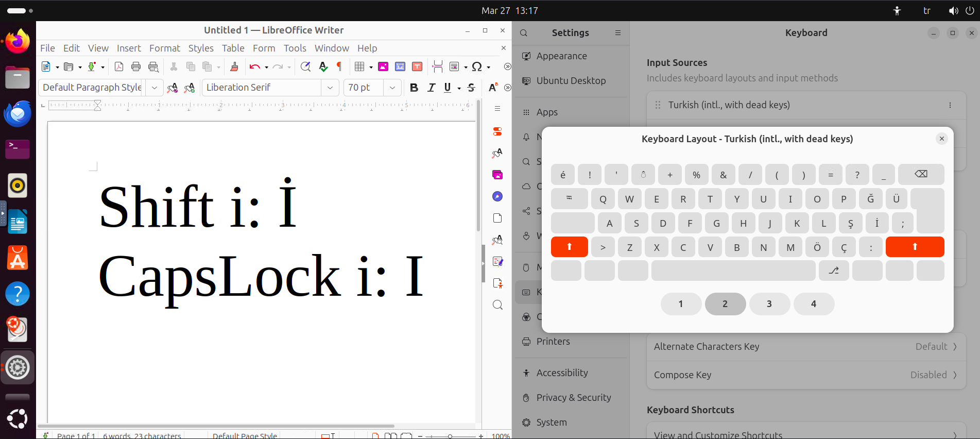Open the Liberation Serif font name dropdown
The image size is (980, 439).
coord(330,88)
